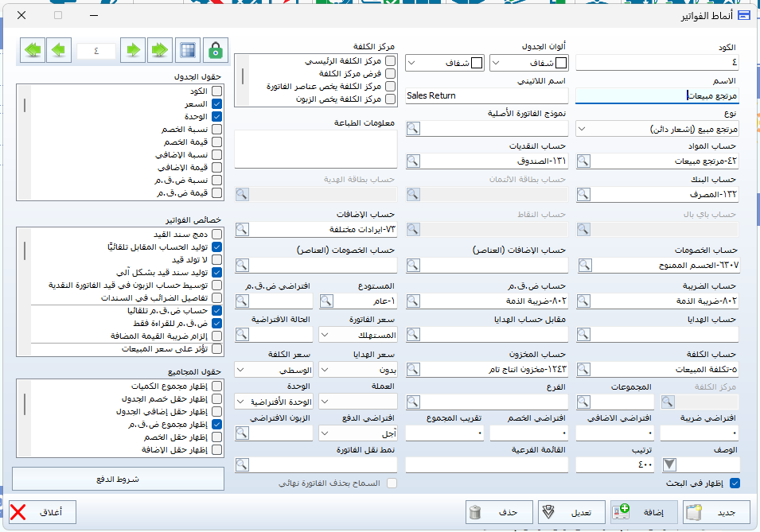The height and width of the screenshot is (532, 760).
Task: Click lookup icon for حساب الكلفة field
Action: (x=584, y=370)
